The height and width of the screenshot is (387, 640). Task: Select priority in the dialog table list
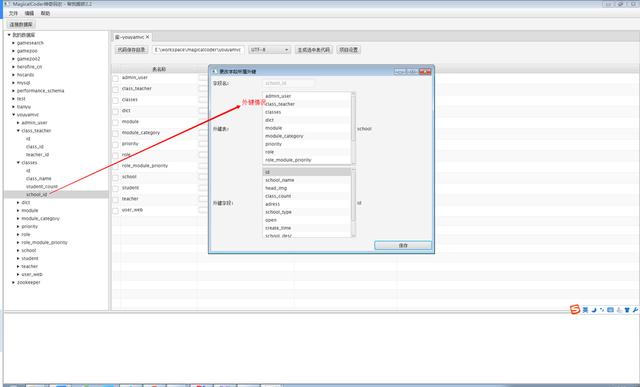click(x=307, y=144)
